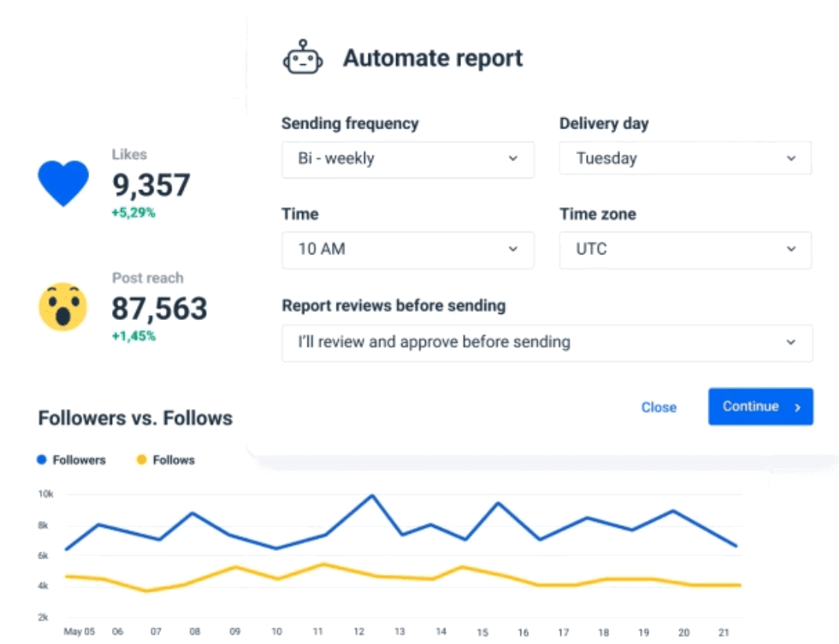Screen dimensions: 839x644
Task: Click the green +5,29% growth indicator
Action: pos(132,212)
